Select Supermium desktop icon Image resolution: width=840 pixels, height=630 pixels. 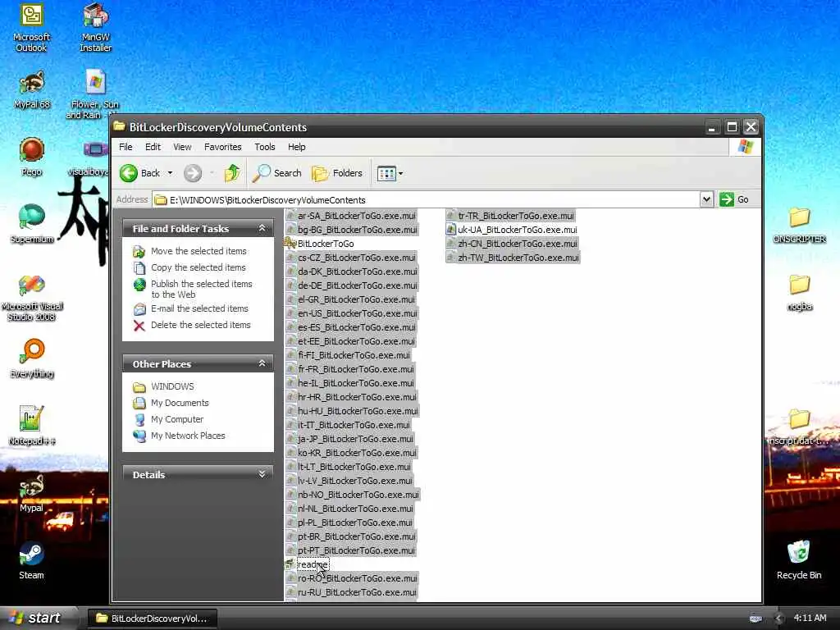click(32, 224)
